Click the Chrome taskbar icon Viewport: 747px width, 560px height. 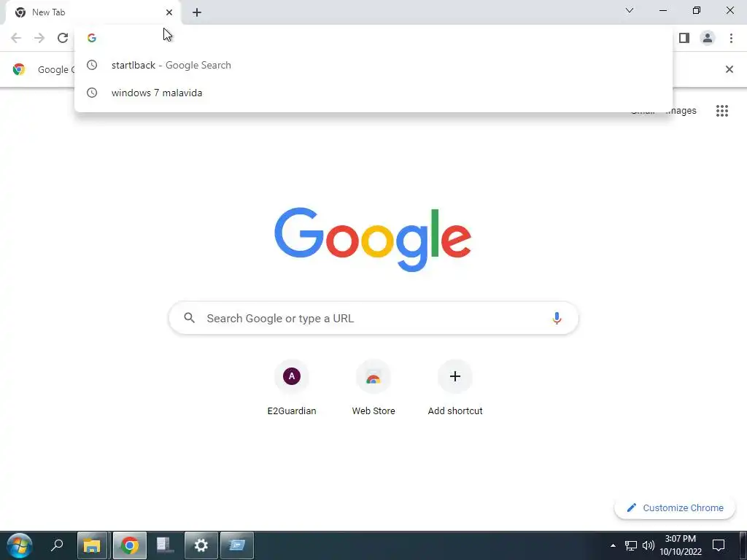130,545
